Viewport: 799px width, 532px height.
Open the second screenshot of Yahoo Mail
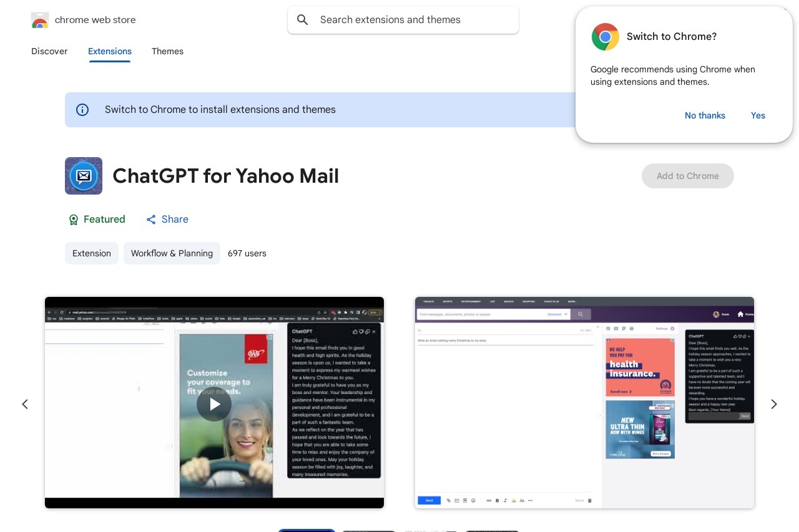pos(584,402)
